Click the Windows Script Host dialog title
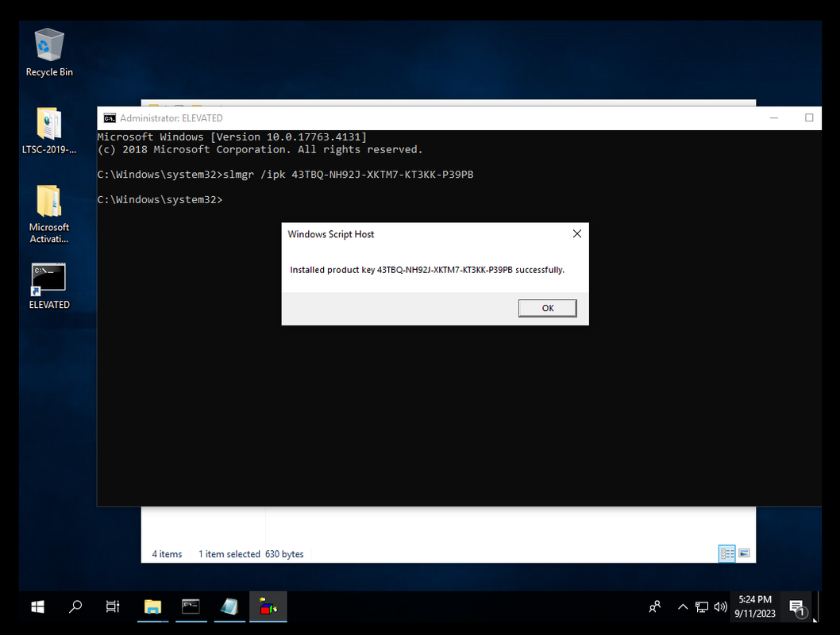 pyautogui.click(x=330, y=234)
